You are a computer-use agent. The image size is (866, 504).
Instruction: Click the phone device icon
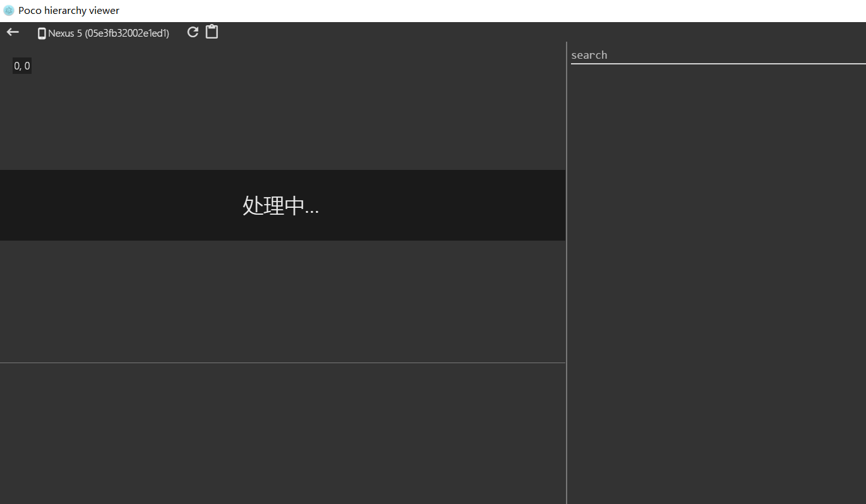point(42,33)
